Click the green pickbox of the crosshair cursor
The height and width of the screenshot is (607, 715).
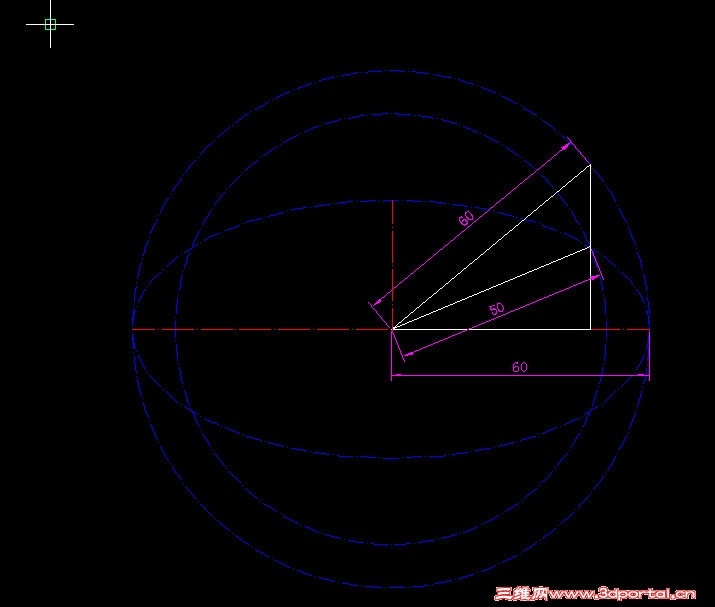pyautogui.click(x=51, y=24)
